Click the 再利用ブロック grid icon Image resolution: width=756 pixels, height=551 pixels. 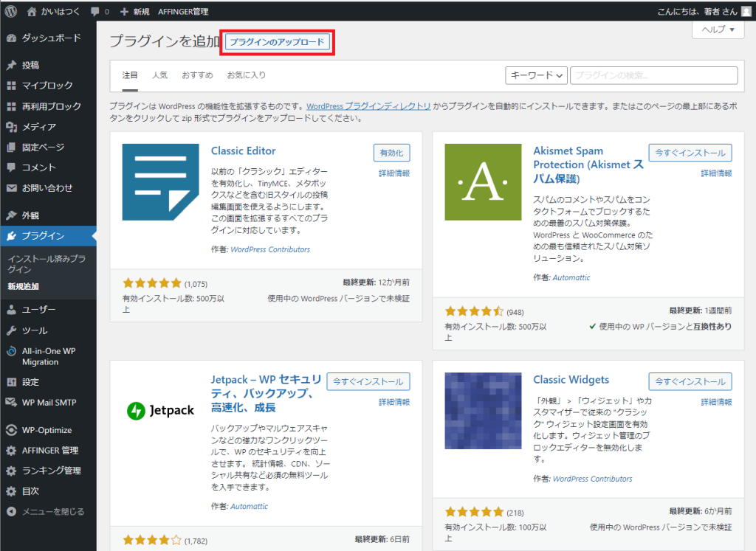pyautogui.click(x=12, y=106)
